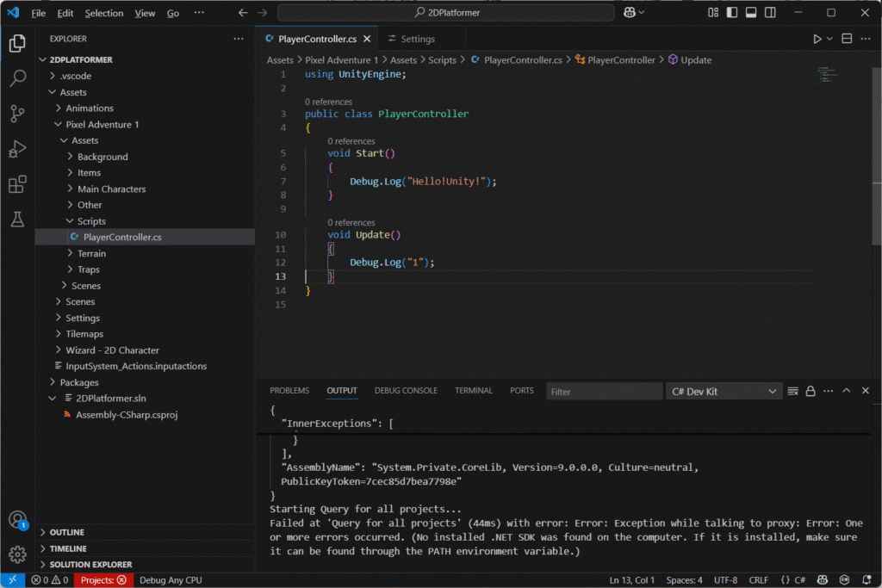Clear the output panel
This screenshot has height=588, width=882.
pos(792,391)
